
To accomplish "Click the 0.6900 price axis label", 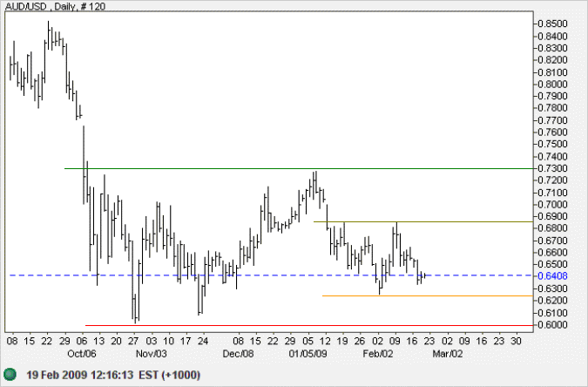I will pos(552,216).
